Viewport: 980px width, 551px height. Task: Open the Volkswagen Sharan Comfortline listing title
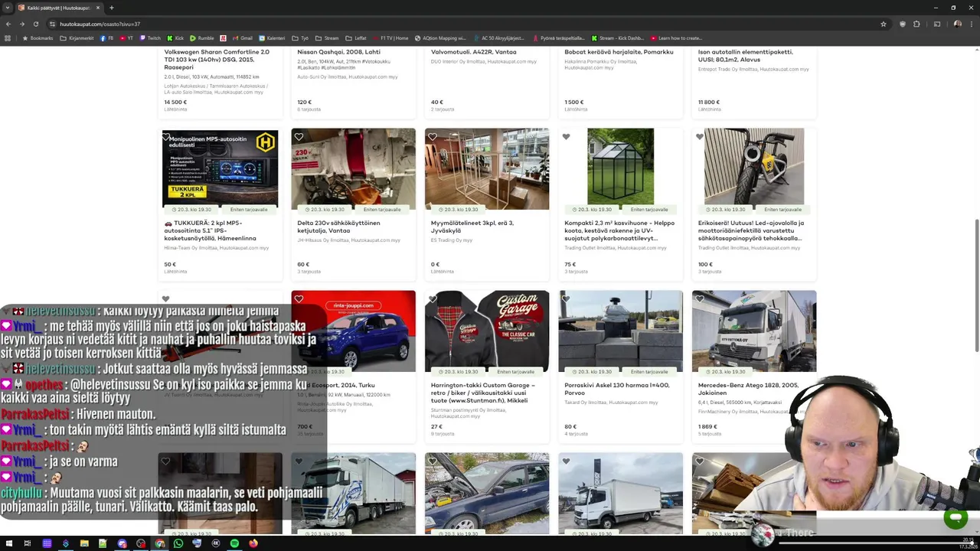tap(217, 60)
